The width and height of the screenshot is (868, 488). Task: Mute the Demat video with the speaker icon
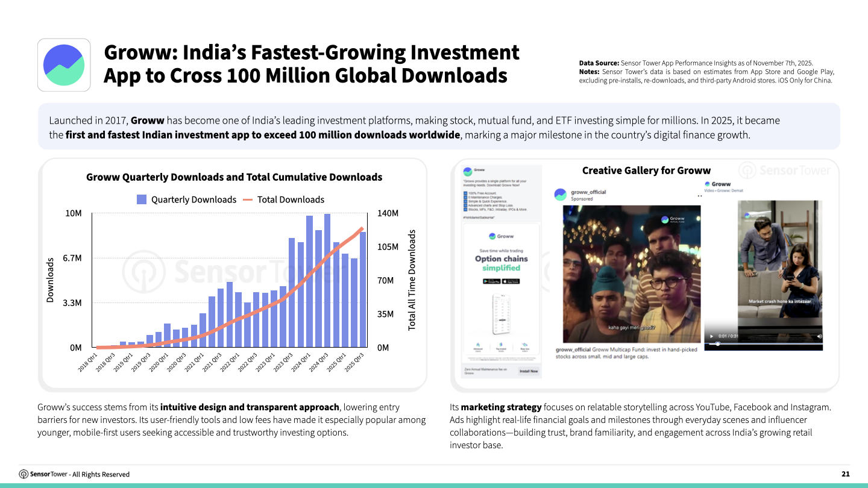[x=820, y=336]
